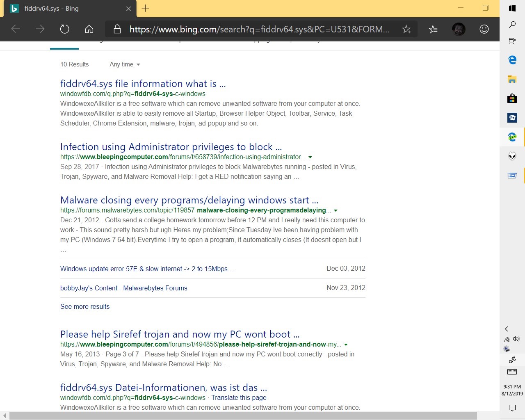
Task: Open 'bobbyJay's Content - Malwarebytes Forums' link
Action: pyautogui.click(x=123, y=288)
